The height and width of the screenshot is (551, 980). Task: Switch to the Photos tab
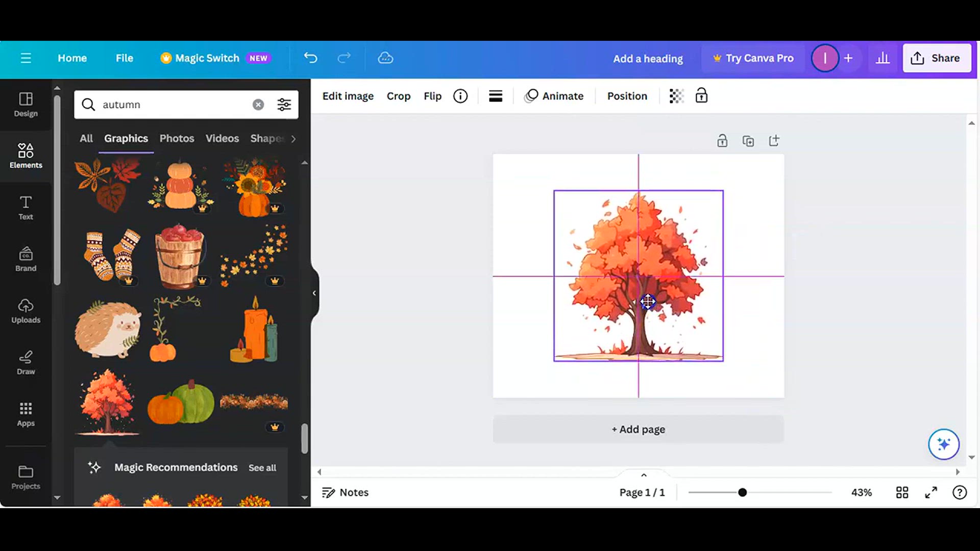[x=177, y=138]
